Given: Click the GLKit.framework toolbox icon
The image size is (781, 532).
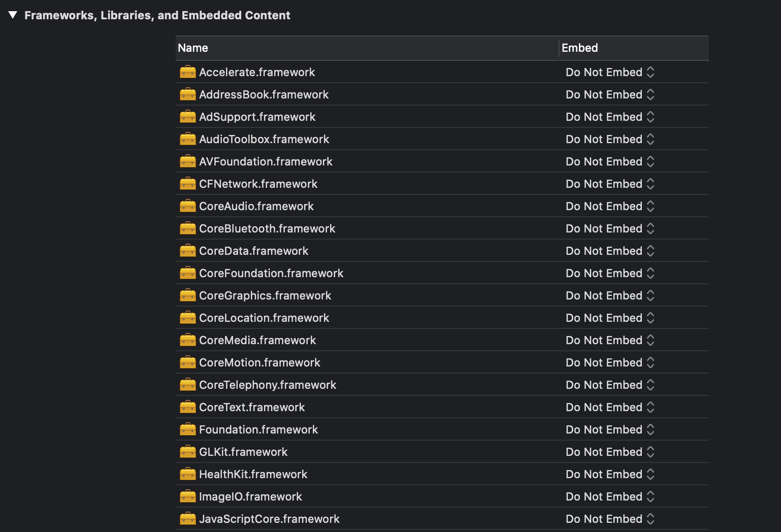Looking at the screenshot, I should point(187,452).
